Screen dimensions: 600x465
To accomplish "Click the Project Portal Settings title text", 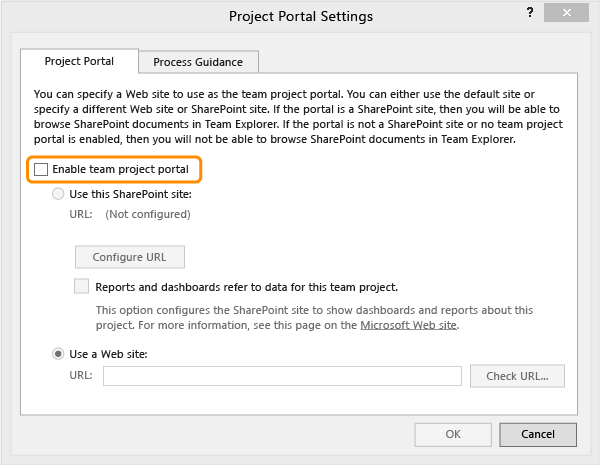I will tap(301, 16).
